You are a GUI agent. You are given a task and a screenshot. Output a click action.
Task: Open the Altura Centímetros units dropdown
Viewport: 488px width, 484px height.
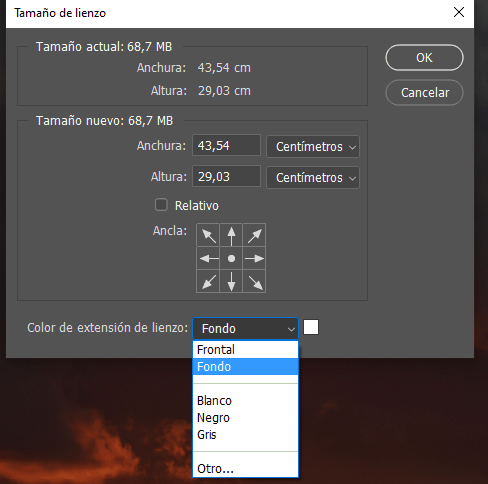coord(313,177)
